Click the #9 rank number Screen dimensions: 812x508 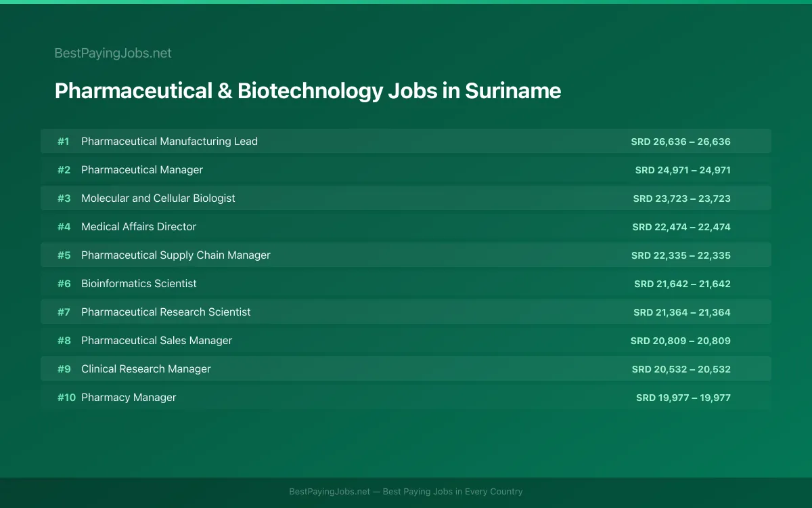[64, 369]
